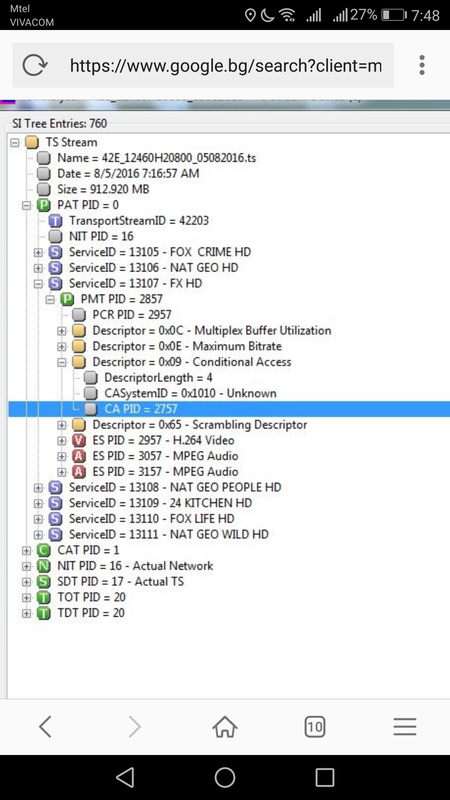Viewport: 450px width, 800px height.
Task: Expand ServiceID 13110 FOX LIFE HD
Action: tap(38, 519)
